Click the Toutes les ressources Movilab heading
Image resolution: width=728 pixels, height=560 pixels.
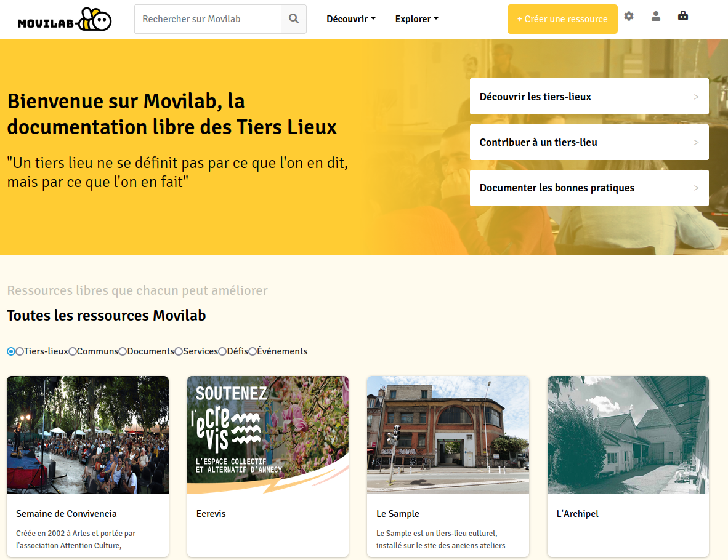pyautogui.click(x=107, y=316)
